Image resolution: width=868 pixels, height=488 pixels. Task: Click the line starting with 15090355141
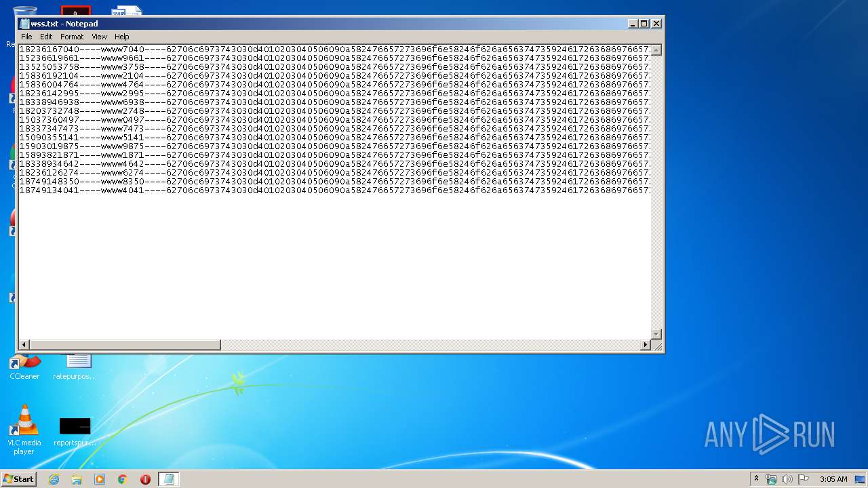point(334,138)
